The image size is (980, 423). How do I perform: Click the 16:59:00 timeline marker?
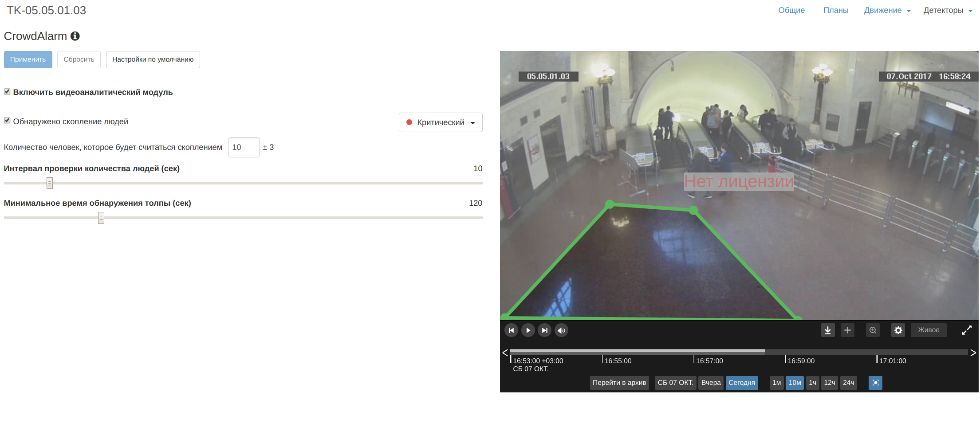(801, 360)
